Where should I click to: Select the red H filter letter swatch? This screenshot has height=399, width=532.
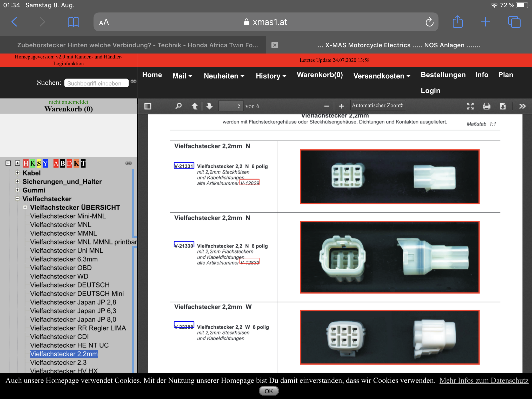coord(26,163)
